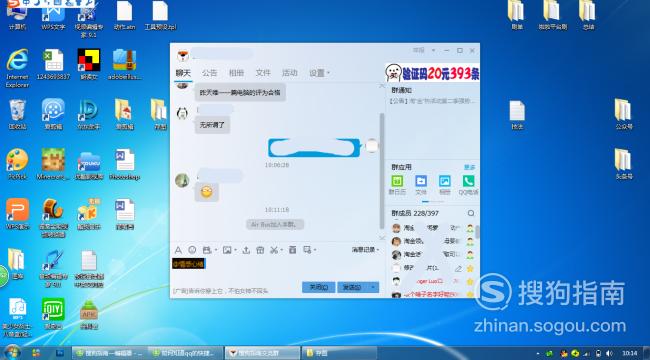
Task: Click the 10:14 taskbar clock
Action: click(x=629, y=353)
